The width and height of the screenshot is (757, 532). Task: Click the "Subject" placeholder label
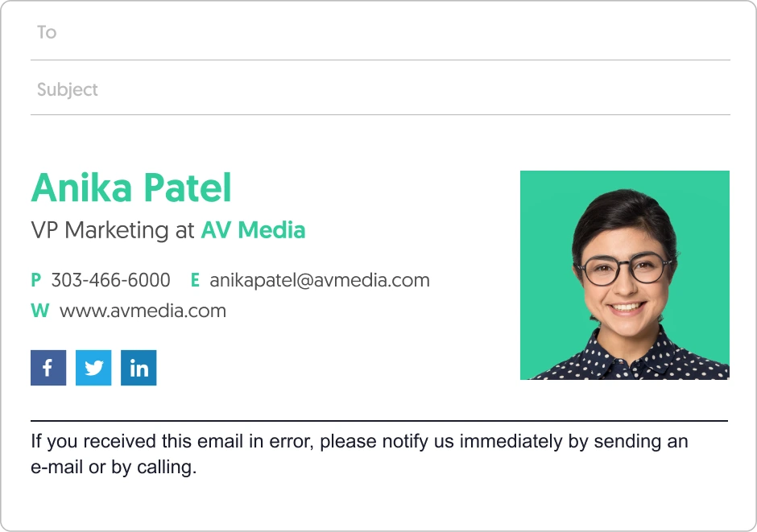[68, 89]
